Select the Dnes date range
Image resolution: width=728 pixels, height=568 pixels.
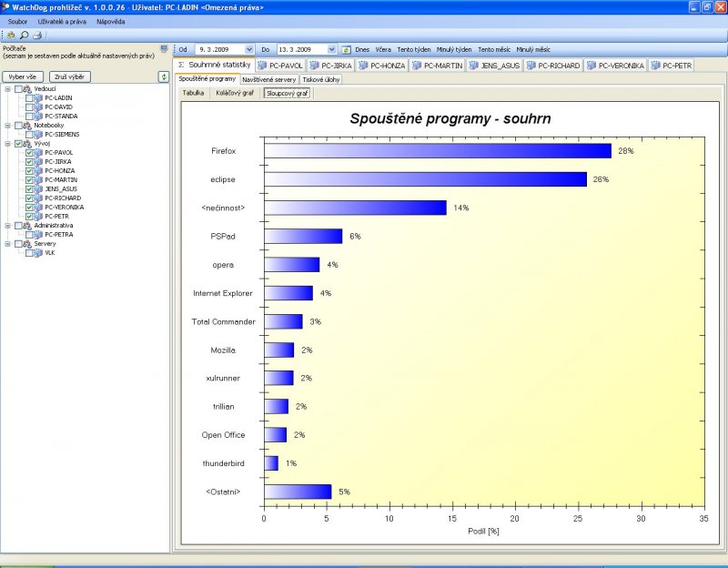click(x=362, y=50)
